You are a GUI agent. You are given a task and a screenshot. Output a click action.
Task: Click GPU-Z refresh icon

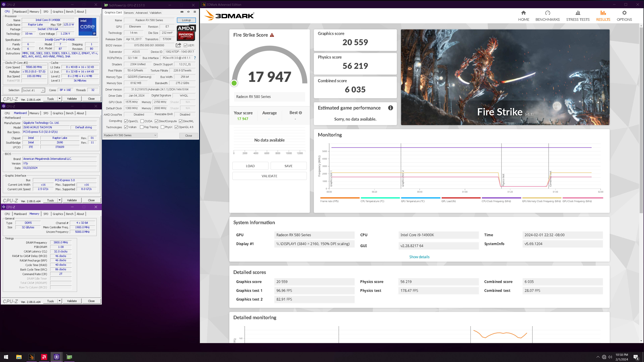pyautogui.click(x=189, y=12)
